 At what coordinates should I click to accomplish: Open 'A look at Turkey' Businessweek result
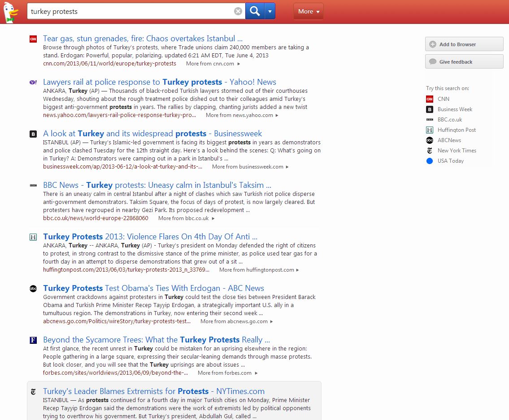[152, 134]
